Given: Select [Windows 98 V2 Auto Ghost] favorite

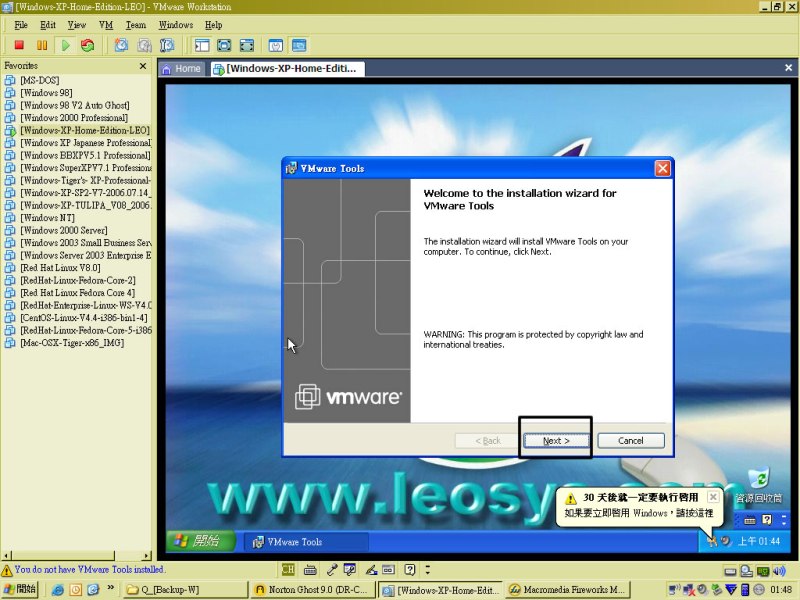Looking at the screenshot, I should [x=74, y=105].
